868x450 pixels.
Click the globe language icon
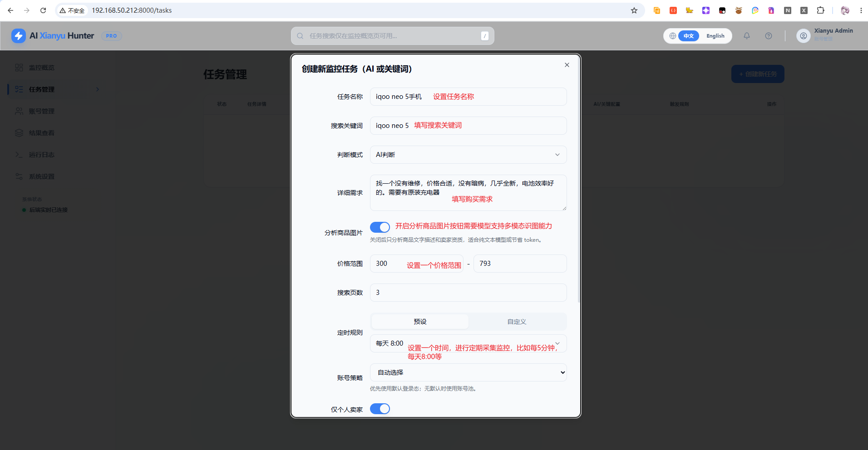tap(672, 36)
